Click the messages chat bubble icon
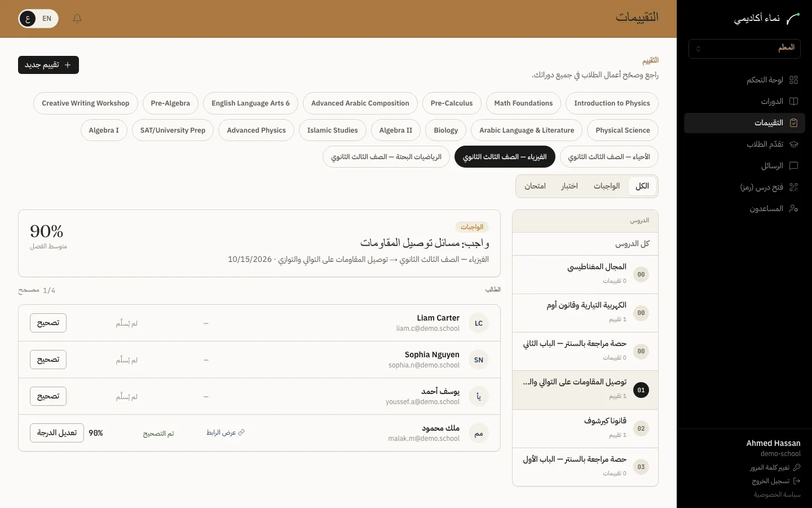The height and width of the screenshot is (508, 812). (793, 166)
